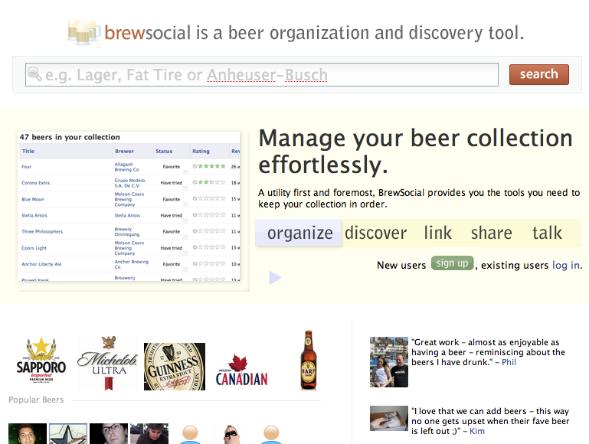Open the link tab
The image size is (589, 444).
[438, 233]
